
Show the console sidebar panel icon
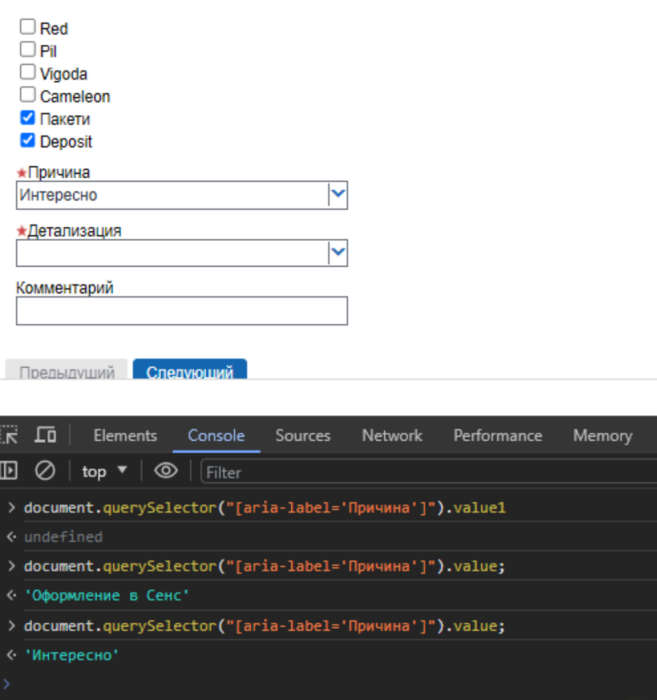click(8, 471)
